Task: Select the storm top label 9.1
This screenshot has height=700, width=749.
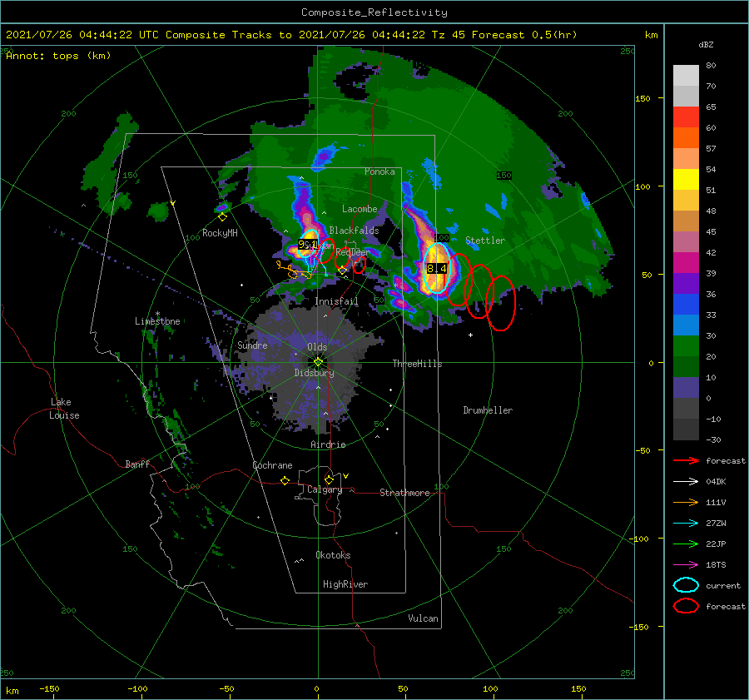Action: tap(308, 245)
